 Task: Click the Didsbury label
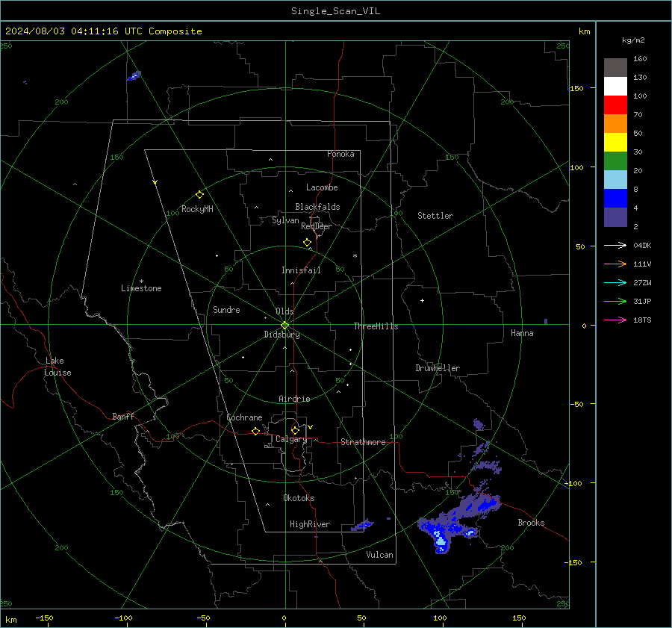click(281, 335)
